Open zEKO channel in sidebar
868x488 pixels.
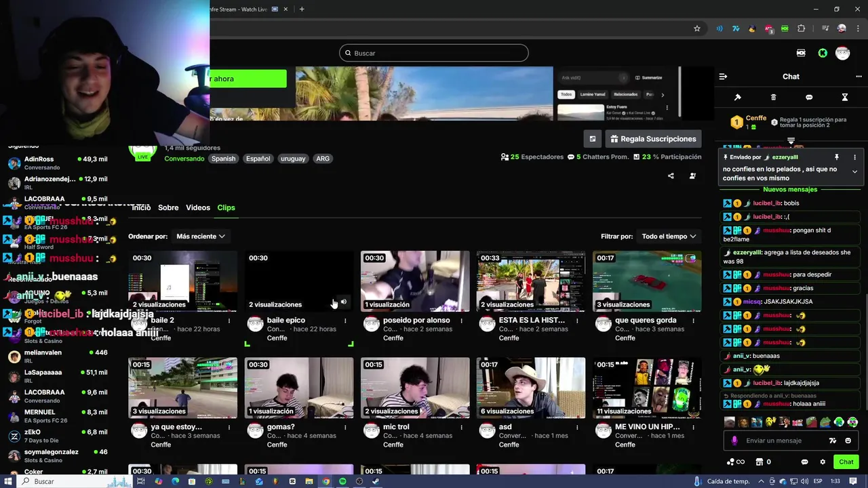(58, 436)
